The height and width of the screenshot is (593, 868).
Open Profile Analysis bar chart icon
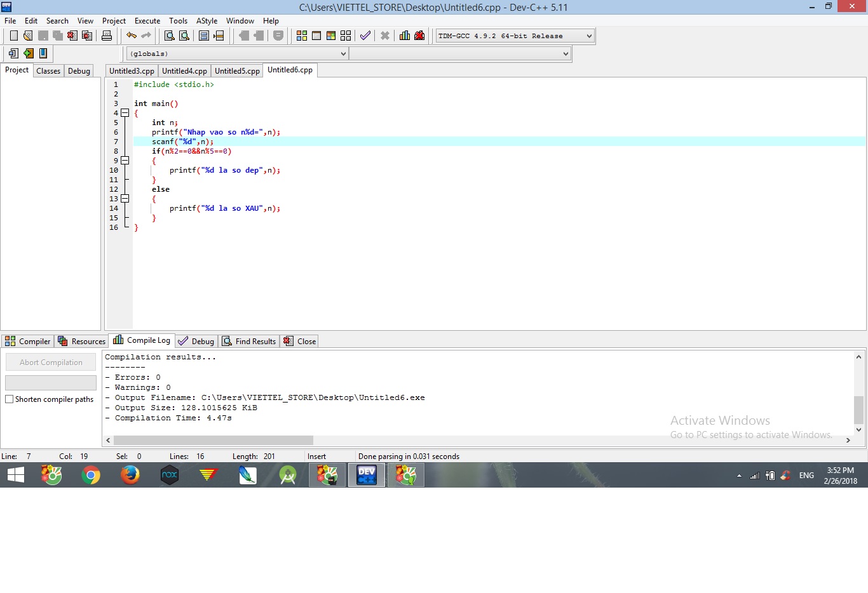point(405,36)
